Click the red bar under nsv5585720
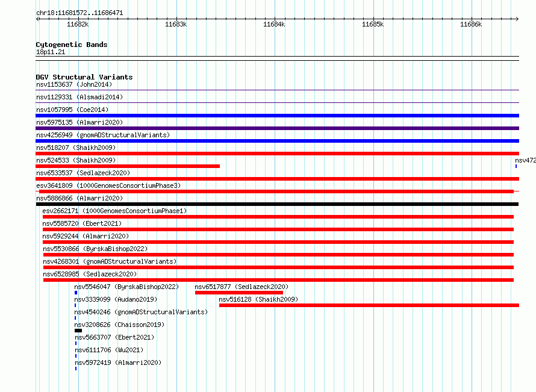Viewport: 536px width, 392px height. tap(278, 229)
